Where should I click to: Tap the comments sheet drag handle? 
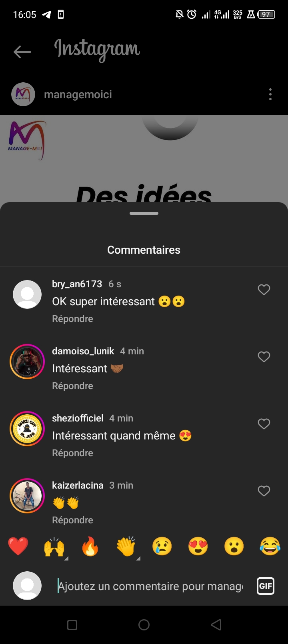tap(144, 213)
